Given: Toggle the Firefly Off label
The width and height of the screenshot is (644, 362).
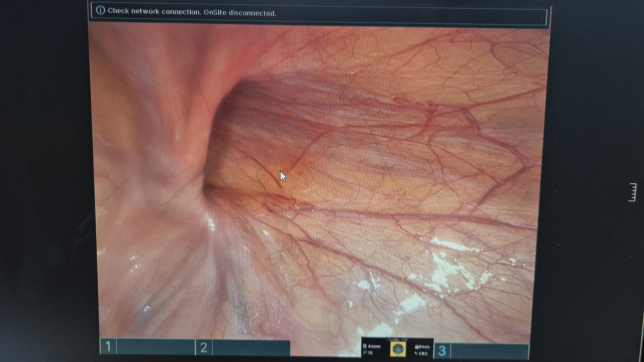Looking at the screenshot, I should pos(398,340).
